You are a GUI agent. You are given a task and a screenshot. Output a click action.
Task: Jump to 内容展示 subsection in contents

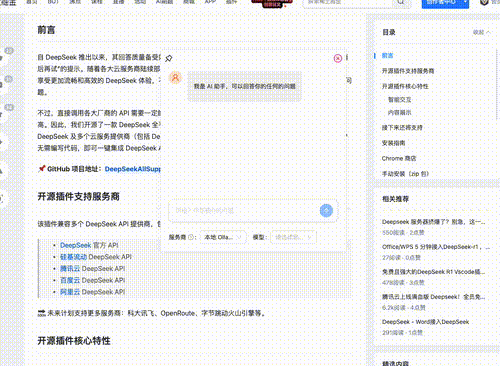pyautogui.click(x=400, y=113)
